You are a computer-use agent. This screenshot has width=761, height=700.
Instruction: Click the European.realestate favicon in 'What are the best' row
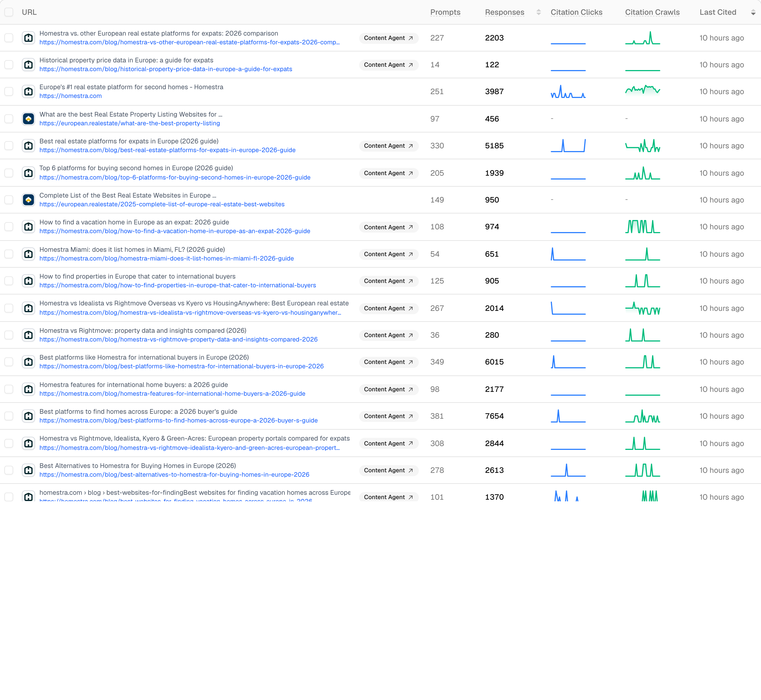pyautogui.click(x=28, y=119)
